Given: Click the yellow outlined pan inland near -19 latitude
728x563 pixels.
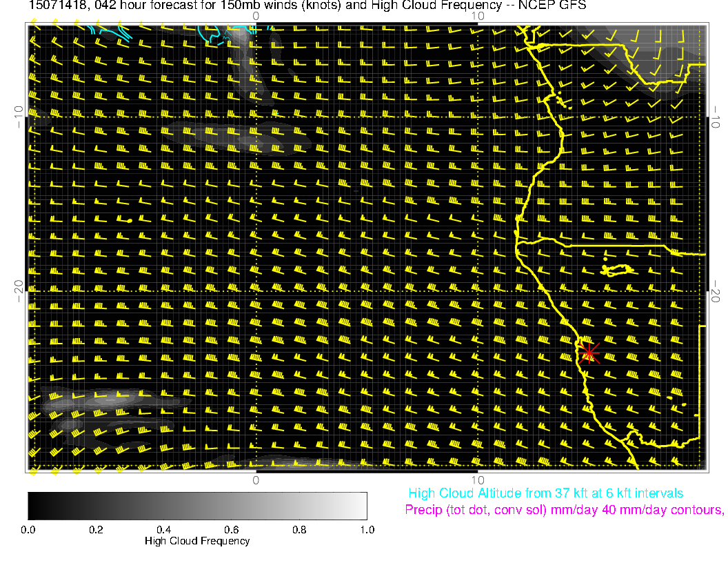Looking at the screenshot, I should [617, 269].
